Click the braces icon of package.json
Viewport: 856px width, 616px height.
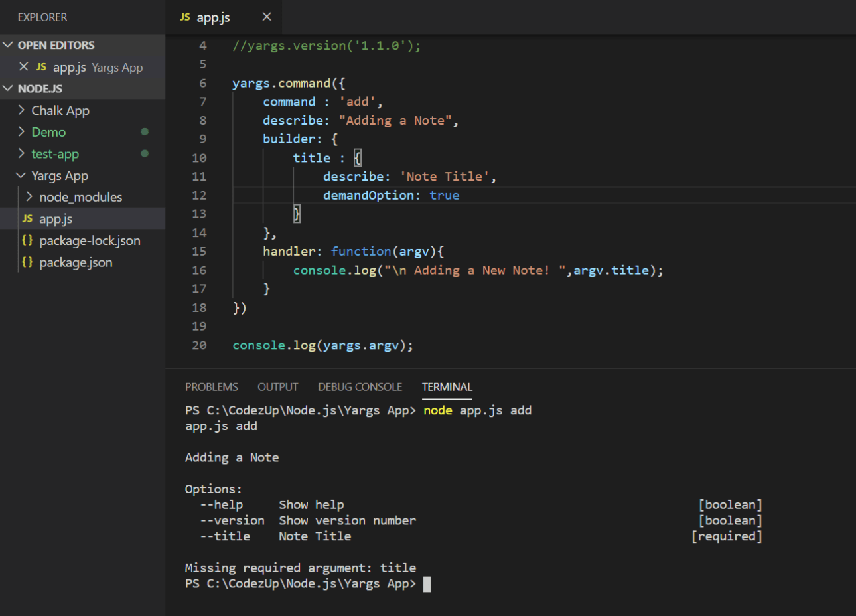27,262
